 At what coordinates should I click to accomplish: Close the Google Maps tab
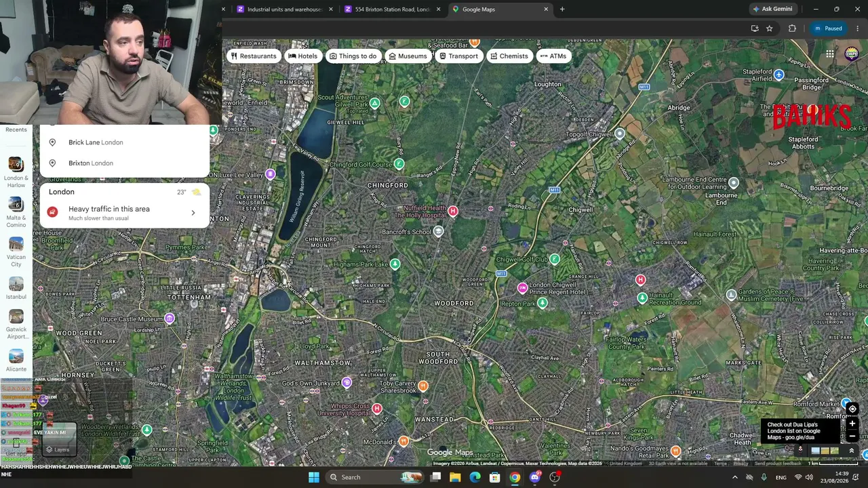point(546,9)
